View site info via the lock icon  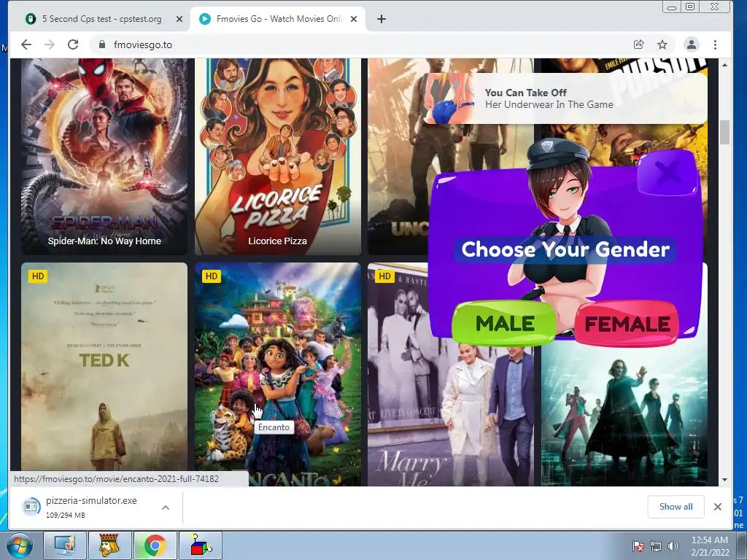pyautogui.click(x=101, y=44)
